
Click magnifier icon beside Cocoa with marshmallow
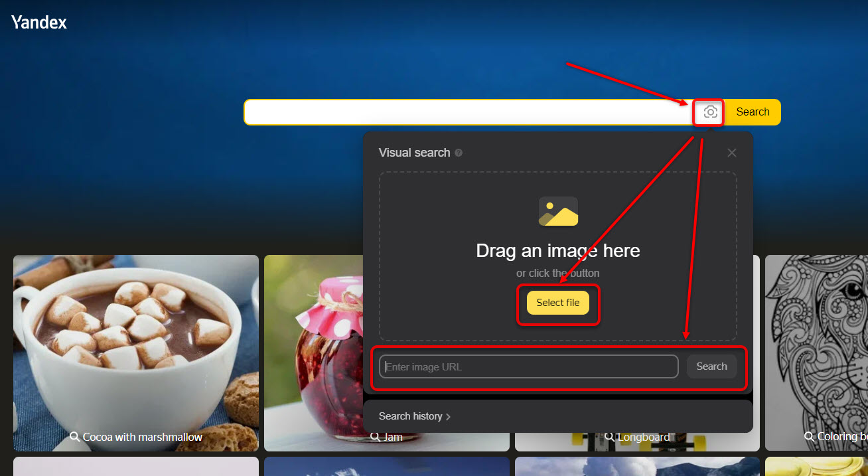[x=75, y=437]
